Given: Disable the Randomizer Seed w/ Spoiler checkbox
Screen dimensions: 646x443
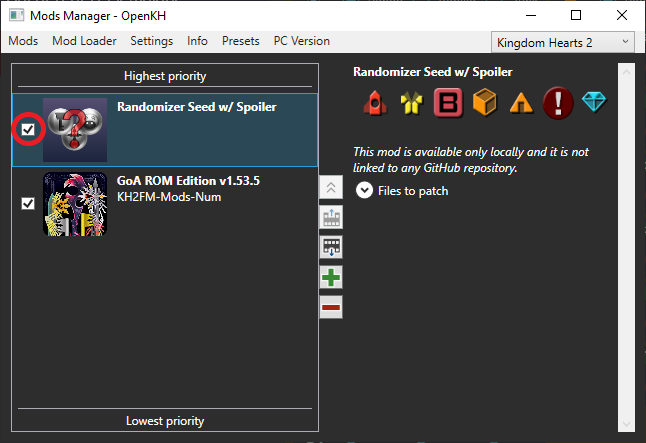Looking at the screenshot, I should pos(29,130).
